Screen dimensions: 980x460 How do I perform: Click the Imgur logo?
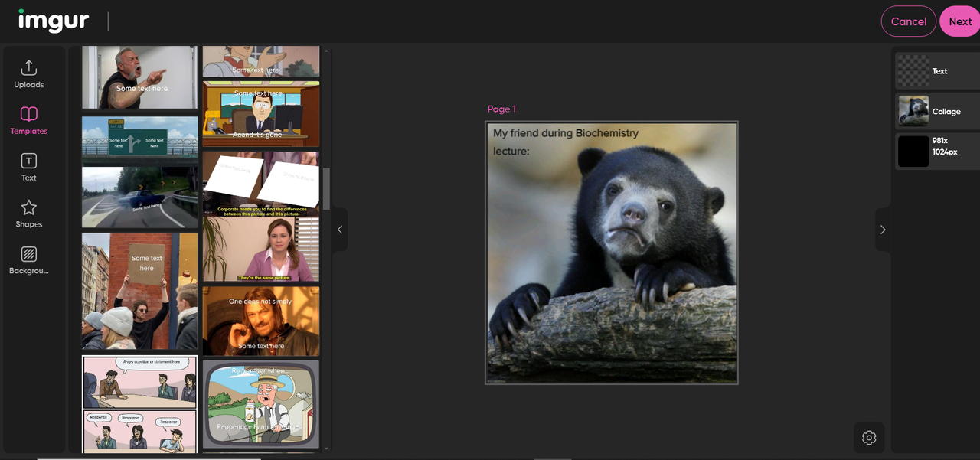[54, 21]
